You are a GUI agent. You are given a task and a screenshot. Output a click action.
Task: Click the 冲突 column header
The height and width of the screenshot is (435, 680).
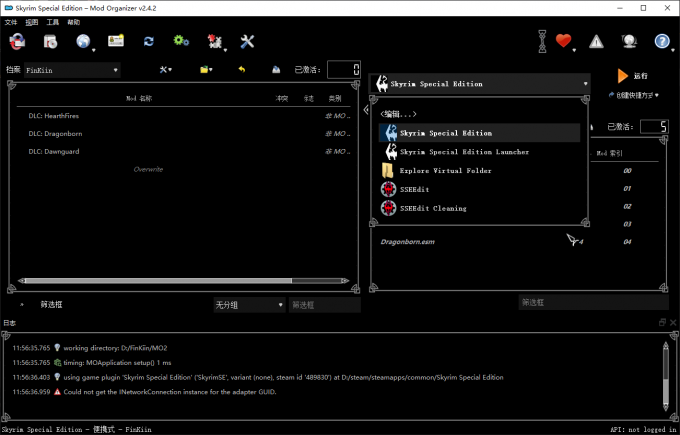click(281, 98)
